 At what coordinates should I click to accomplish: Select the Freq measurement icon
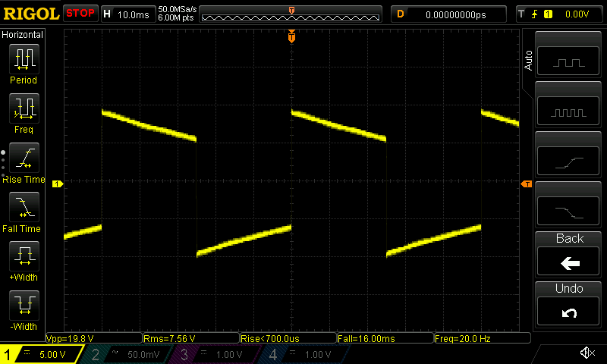click(x=24, y=108)
